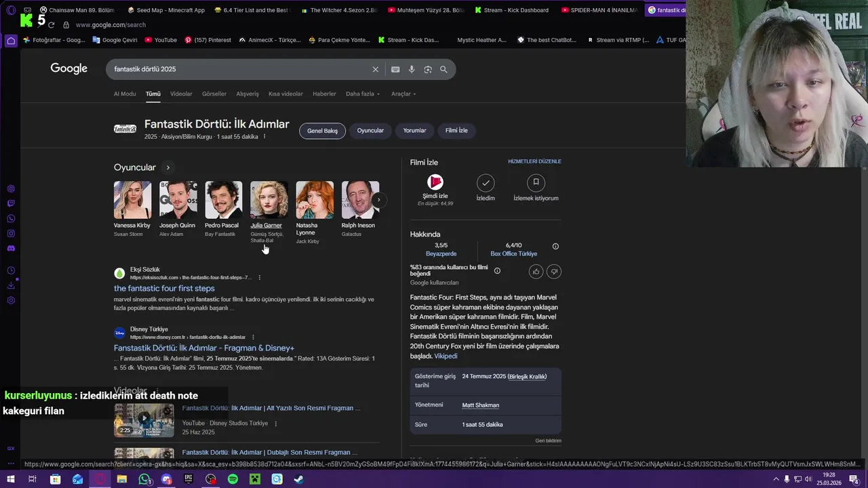Open Minecraft from the taskbar

click(x=255, y=479)
